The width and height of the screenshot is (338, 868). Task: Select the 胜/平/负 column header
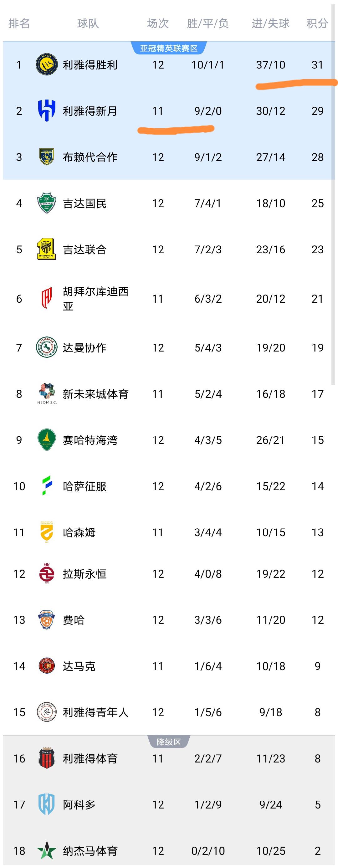[207, 23]
